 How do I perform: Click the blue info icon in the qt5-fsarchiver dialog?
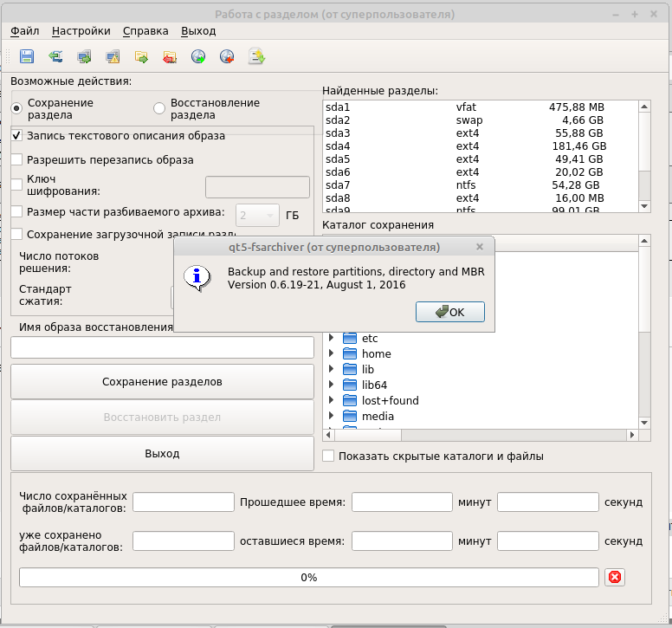coord(197,278)
